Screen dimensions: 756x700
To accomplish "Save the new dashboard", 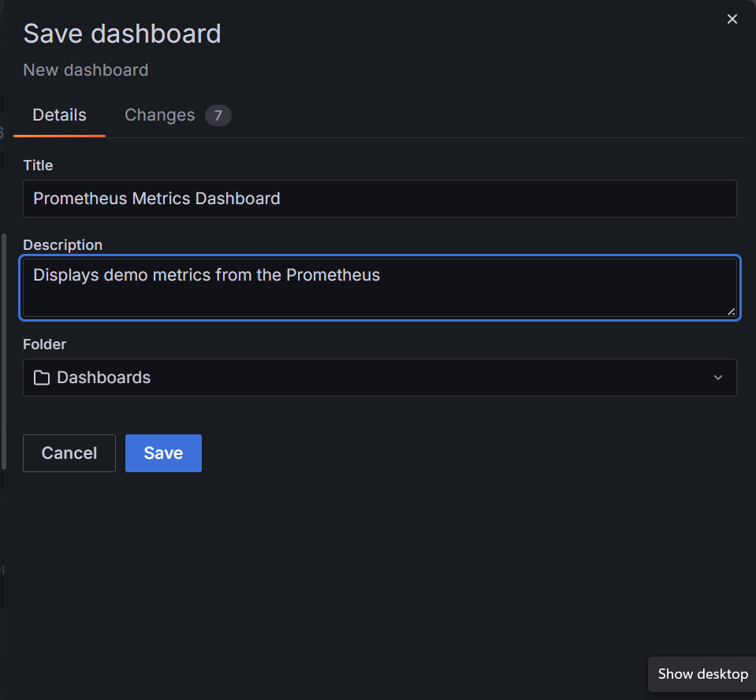I will click(163, 453).
